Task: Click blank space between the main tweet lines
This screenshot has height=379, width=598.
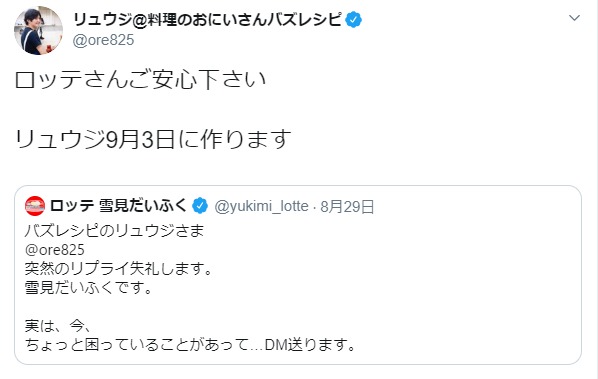Action: click(153, 110)
